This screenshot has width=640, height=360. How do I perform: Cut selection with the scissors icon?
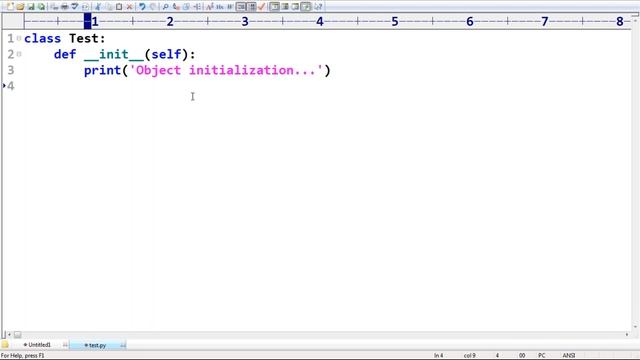(x=98, y=7)
